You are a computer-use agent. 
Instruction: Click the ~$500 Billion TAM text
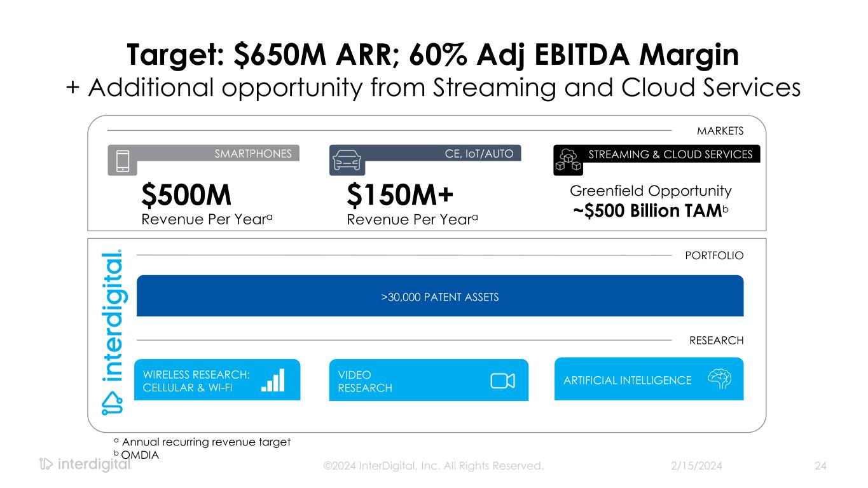pos(649,211)
